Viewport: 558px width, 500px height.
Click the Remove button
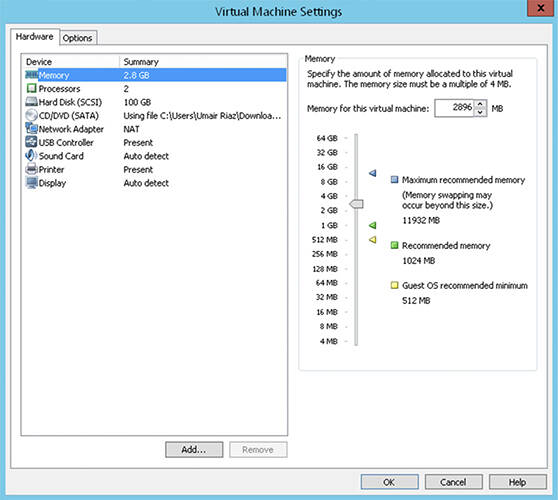(x=258, y=449)
